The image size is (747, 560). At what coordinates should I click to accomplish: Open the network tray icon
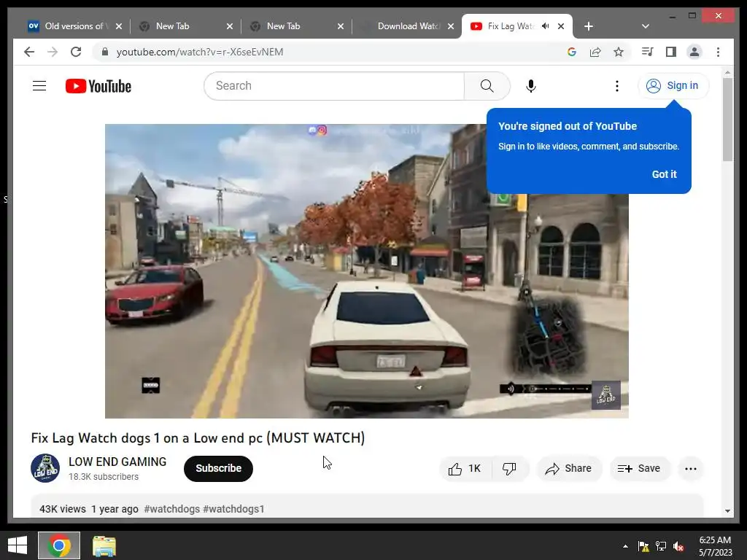click(661, 546)
